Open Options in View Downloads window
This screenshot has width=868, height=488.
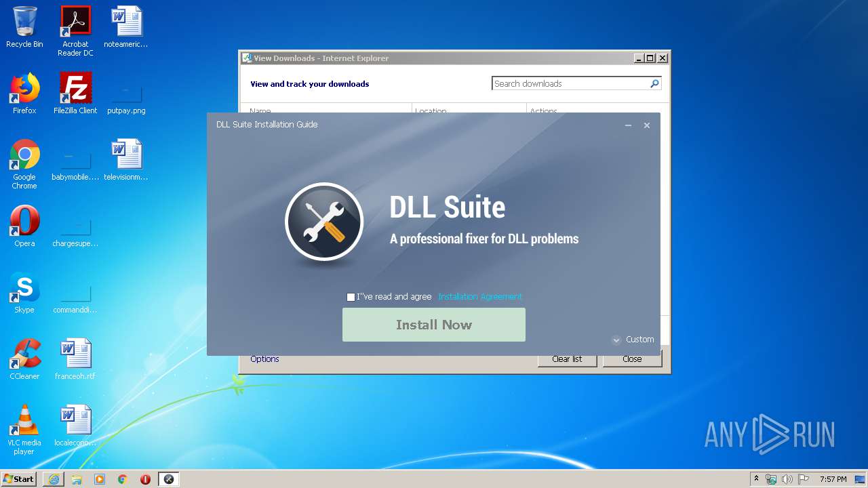(x=264, y=359)
